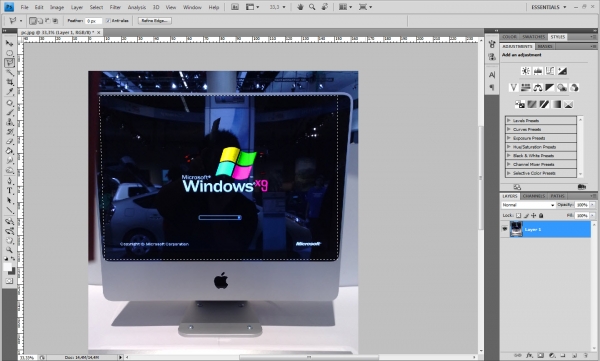Switch to the Paths tab
Screen dimensions: 600x361
click(557, 196)
